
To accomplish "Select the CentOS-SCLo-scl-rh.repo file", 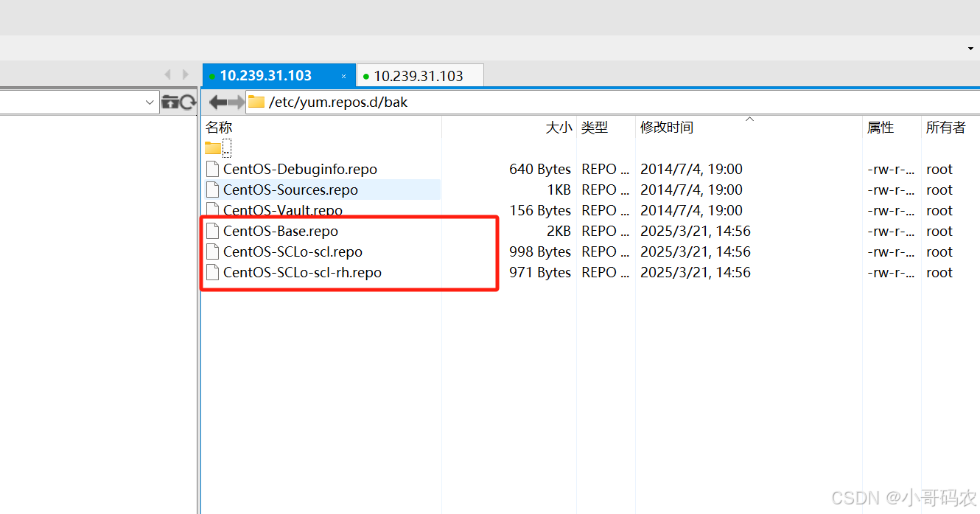I will pos(304,272).
